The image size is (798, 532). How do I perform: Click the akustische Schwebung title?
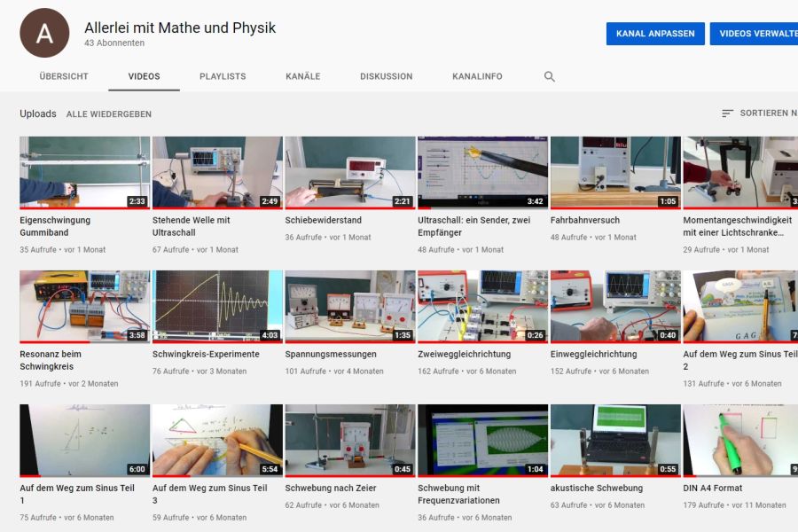[597, 488]
